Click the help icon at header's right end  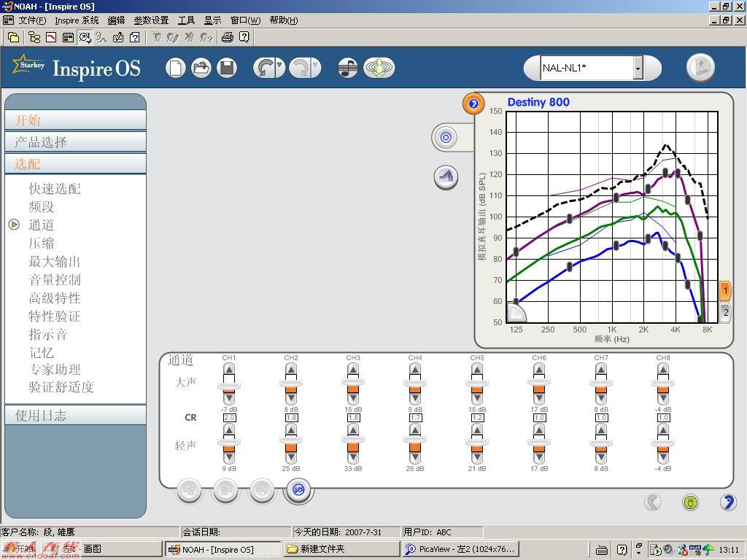click(x=700, y=67)
